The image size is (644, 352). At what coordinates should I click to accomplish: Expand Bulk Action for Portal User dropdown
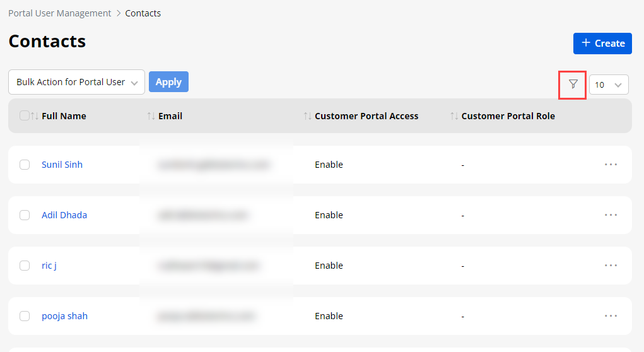click(x=76, y=82)
